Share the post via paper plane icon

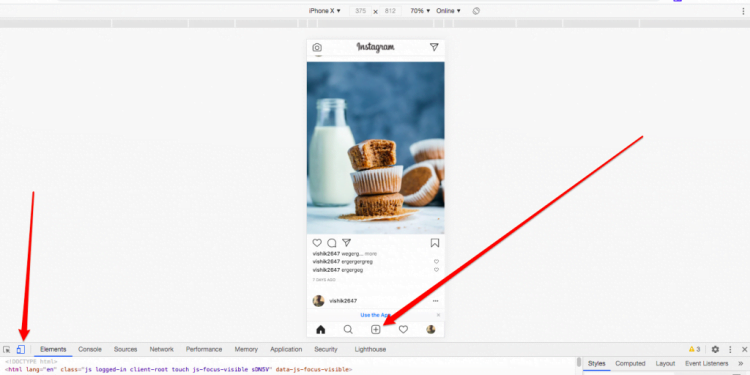[x=346, y=243]
